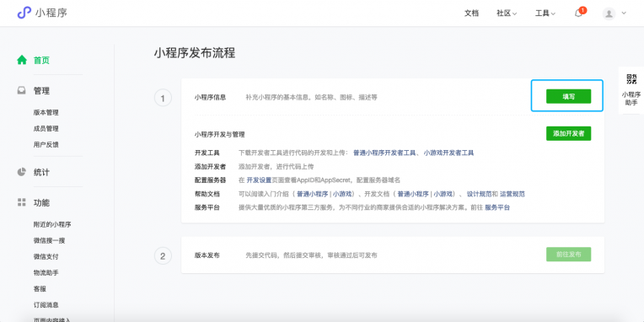Click the user avatar icon

(x=609, y=13)
